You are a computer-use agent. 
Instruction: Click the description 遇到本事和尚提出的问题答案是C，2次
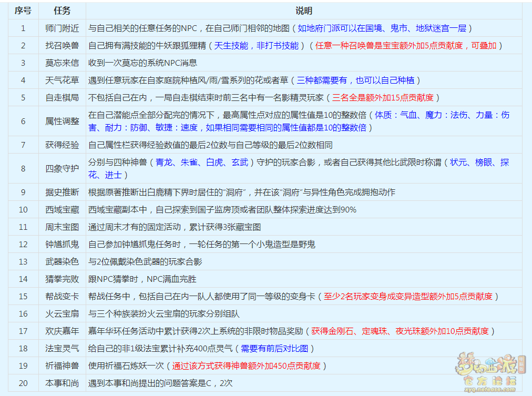pos(160,383)
